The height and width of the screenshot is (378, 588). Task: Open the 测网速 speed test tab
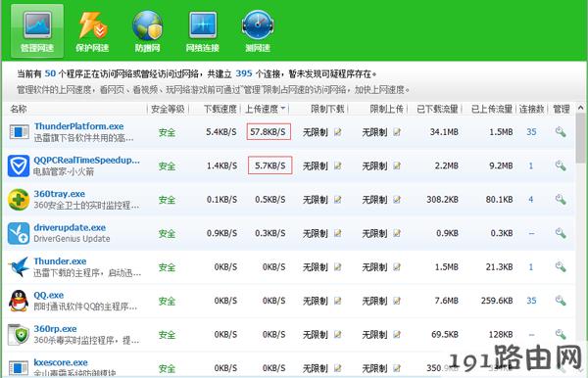(258, 31)
